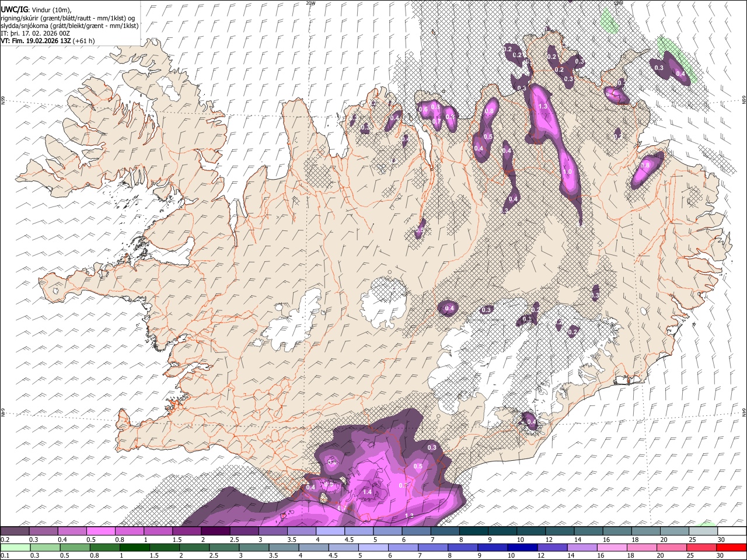
Task: Click the "slydda/snjókoma" legend description line
Action: [69, 25]
